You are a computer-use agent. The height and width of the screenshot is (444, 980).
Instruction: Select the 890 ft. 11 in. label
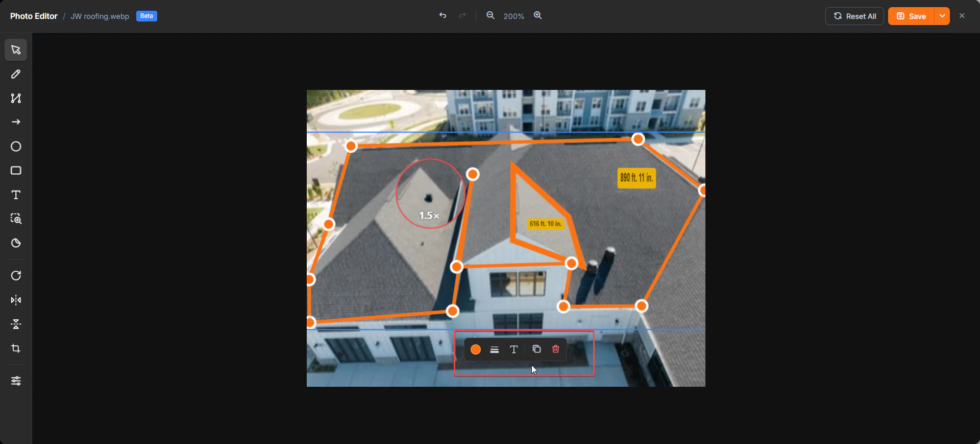click(x=636, y=178)
